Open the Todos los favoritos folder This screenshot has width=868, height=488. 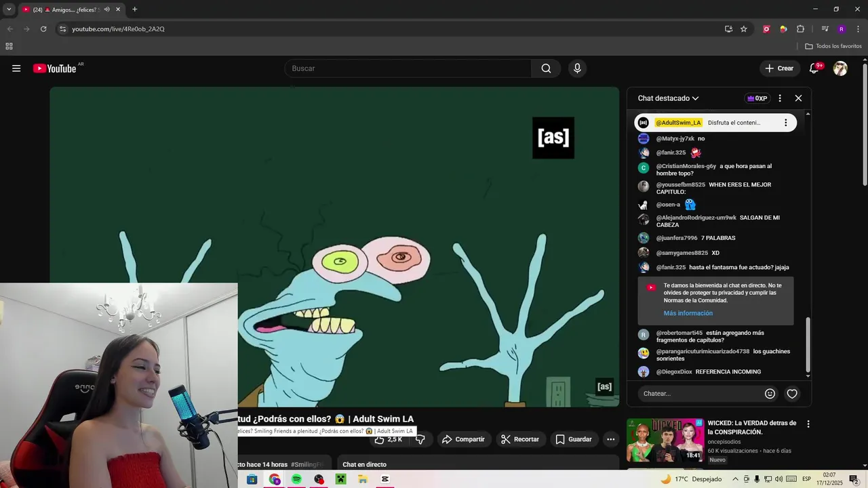click(x=833, y=46)
